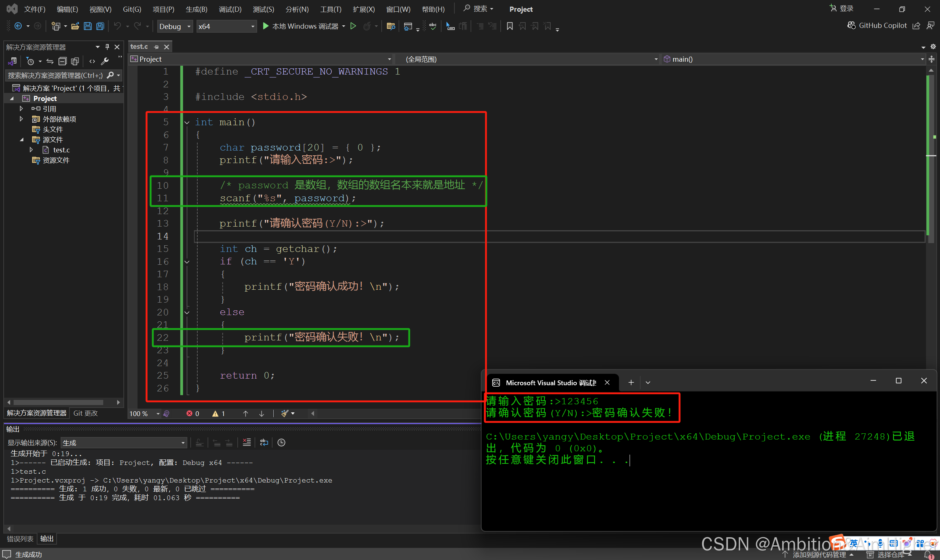Click the Save All icon
This screenshot has height=560, width=940.
(x=100, y=26)
